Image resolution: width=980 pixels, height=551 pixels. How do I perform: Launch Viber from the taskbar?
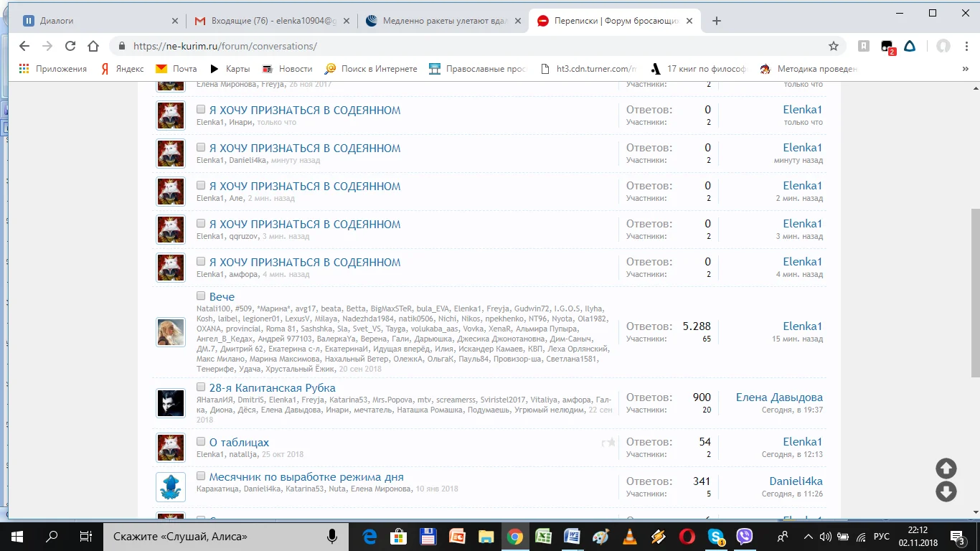tap(745, 536)
